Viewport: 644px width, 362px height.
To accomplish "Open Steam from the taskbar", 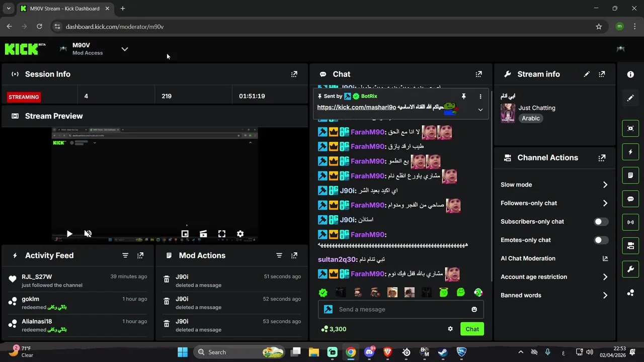I will pyautogui.click(x=443, y=352).
